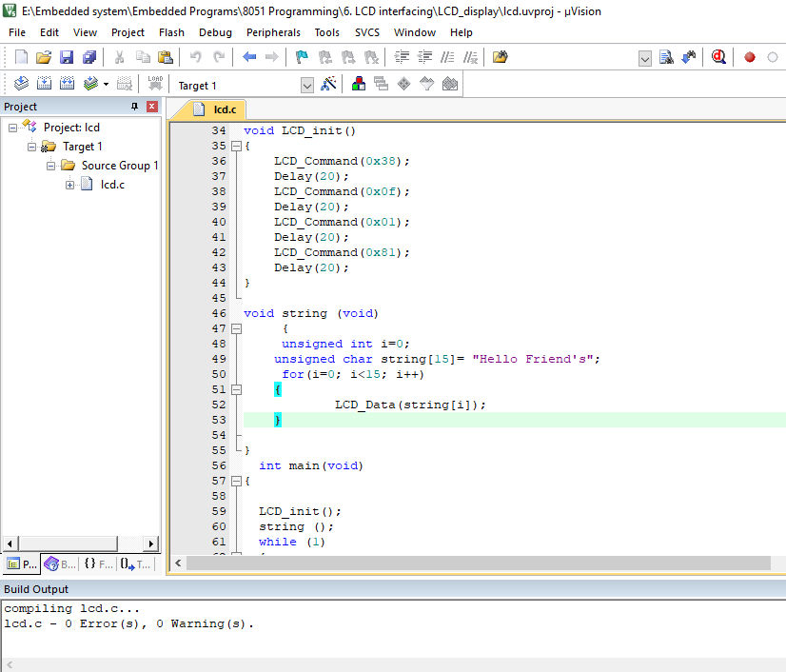
Task: Open the Debug menu
Action: [x=215, y=32]
